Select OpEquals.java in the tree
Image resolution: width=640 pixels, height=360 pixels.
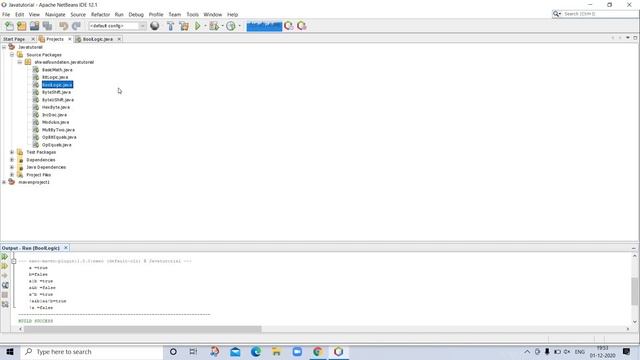pos(57,145)
